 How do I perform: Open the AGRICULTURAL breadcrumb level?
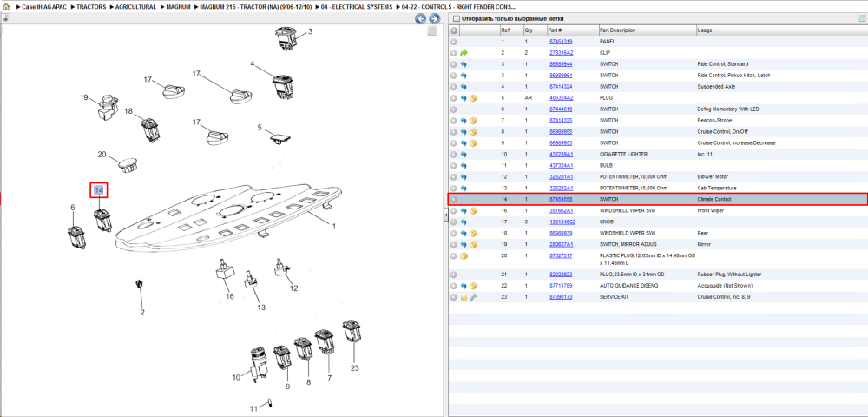[135, 7]
